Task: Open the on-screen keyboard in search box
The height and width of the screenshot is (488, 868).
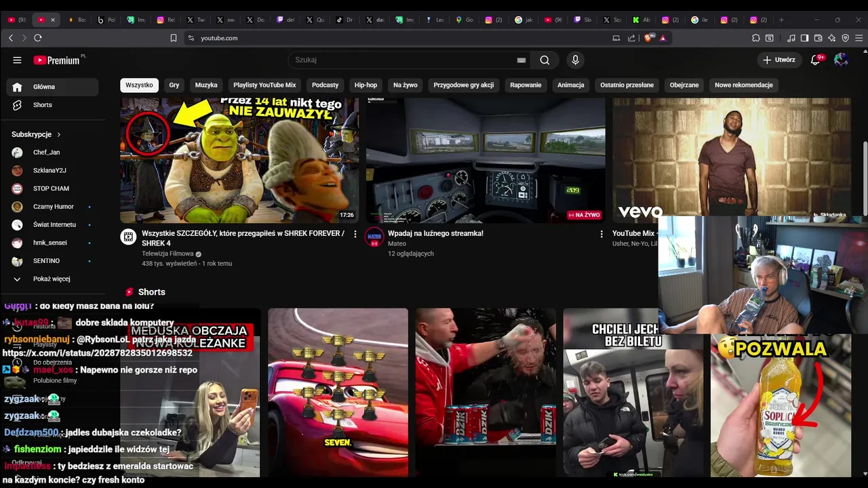Action: point(521,60)
